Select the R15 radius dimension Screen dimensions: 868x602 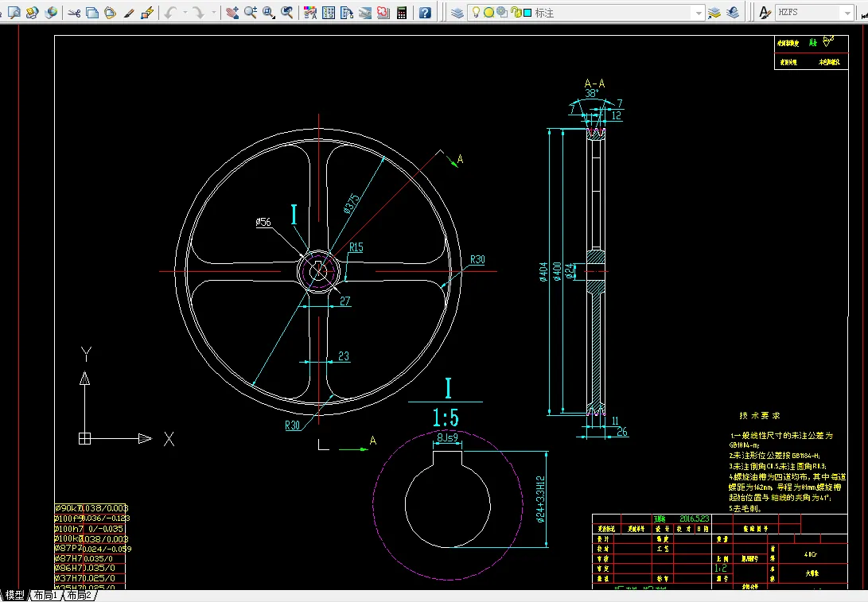pos(356,247)
